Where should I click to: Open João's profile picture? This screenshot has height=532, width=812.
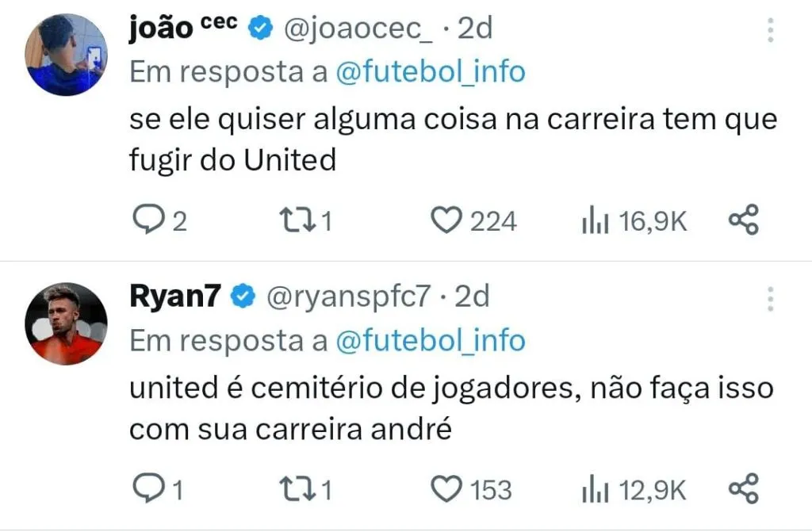[x=65, y=55]
